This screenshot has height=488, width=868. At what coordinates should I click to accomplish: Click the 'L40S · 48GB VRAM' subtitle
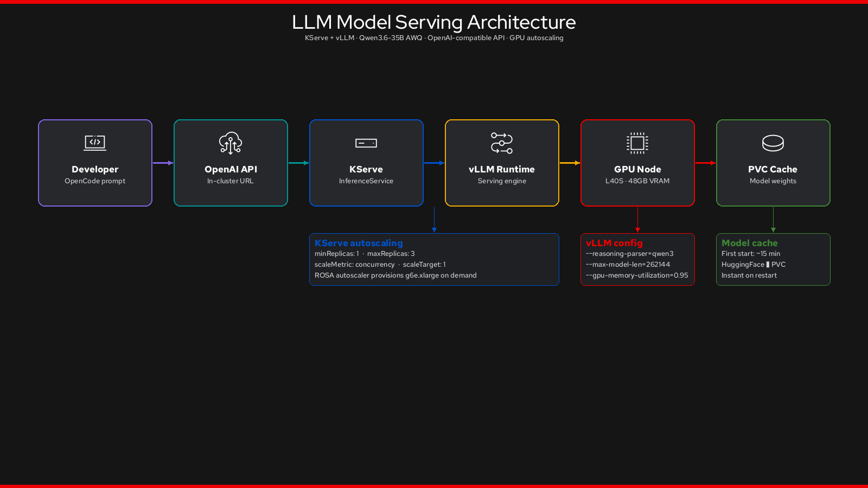click(x=637, y=181)
